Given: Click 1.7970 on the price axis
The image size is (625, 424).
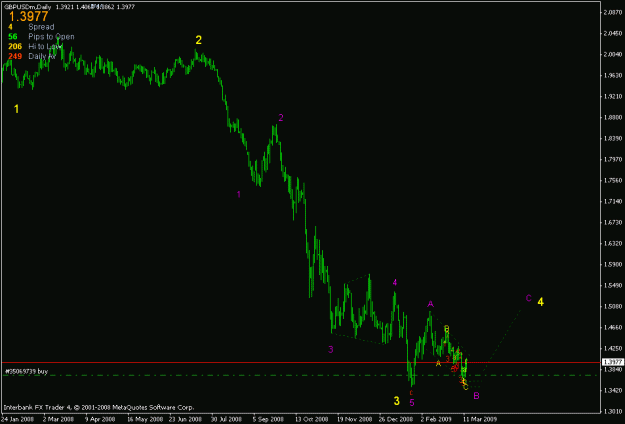Looking at the screenshot, I should (611, 159).
